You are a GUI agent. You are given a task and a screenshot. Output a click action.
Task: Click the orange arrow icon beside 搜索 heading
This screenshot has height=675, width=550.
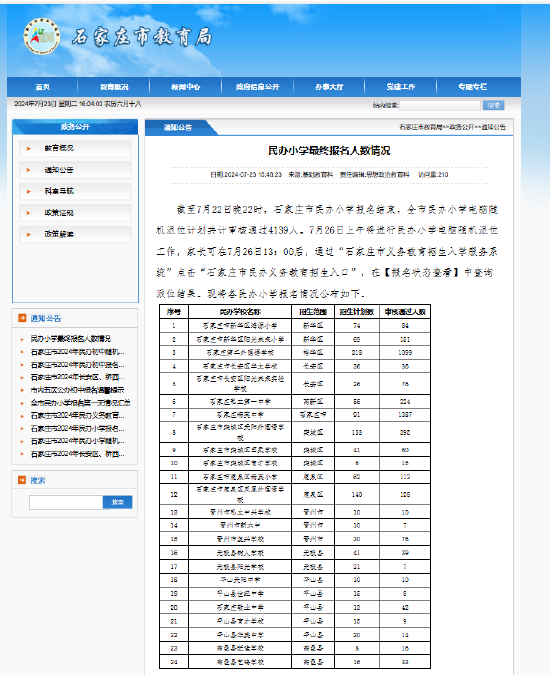click(22, 480)
